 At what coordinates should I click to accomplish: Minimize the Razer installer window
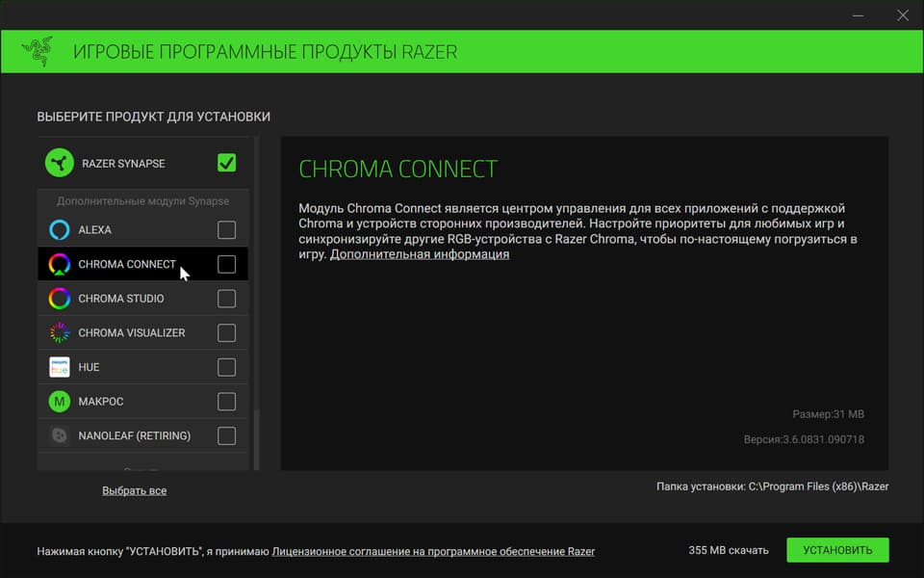pyautogui.click(x=858, y=15)
